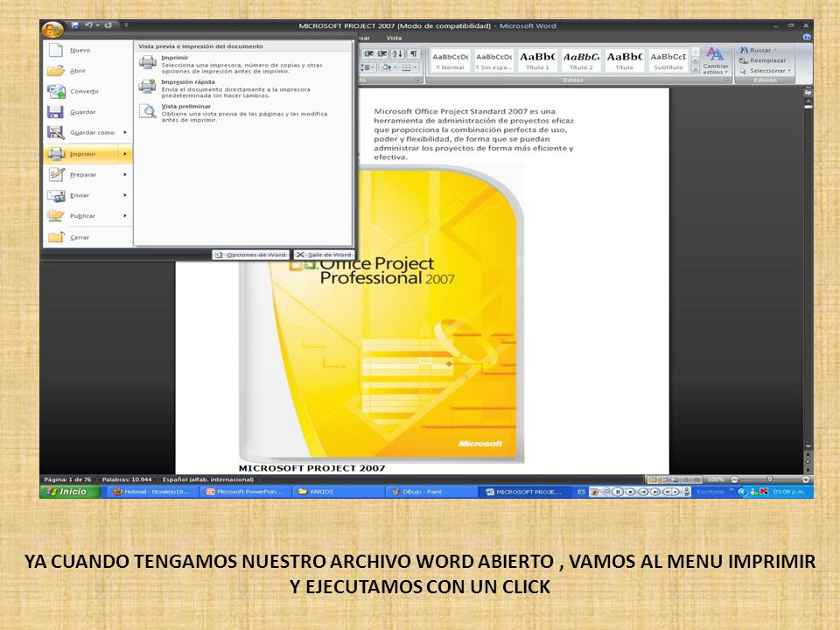This screenshot has width=840, height=630.
Task: Adjust the zoom slider handle
Action: pos(769,479)
